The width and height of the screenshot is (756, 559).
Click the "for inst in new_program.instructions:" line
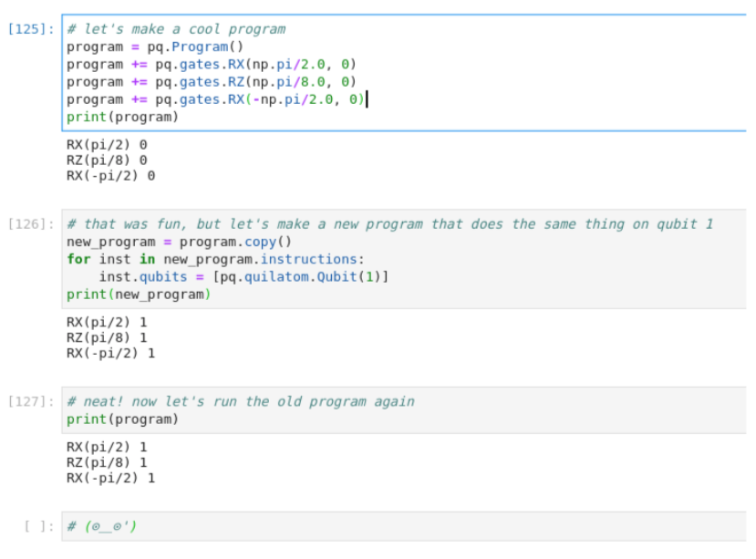(x=215, y=259)
